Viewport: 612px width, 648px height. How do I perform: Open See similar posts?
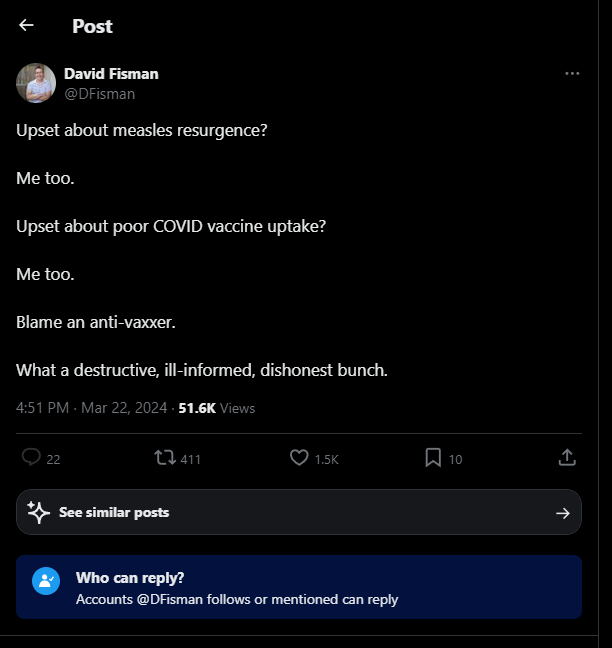point(114,513)
